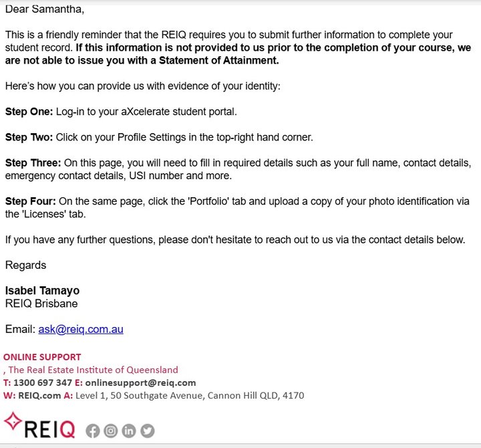Open the LinkedIn social icon
Viewport: 481px width, 448px height.
(x=129, y=431)
